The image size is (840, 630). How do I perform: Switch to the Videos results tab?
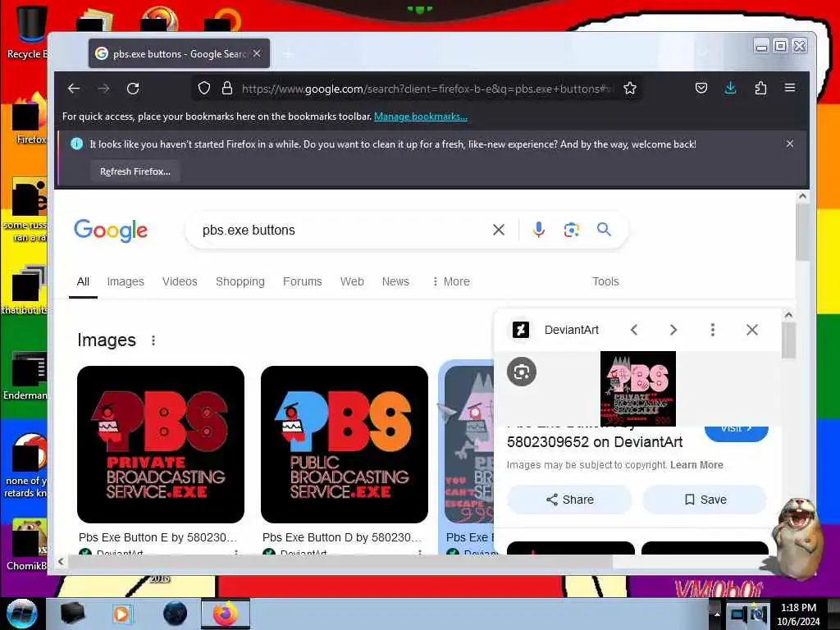pyautogui.click(x=180, y=281)
